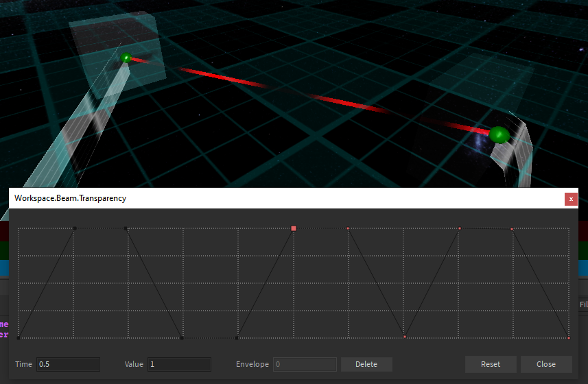The width and height of the screenshot is (588, 384).
Task: Click the red X on the Transparency window
Action: tap(571, 199)
